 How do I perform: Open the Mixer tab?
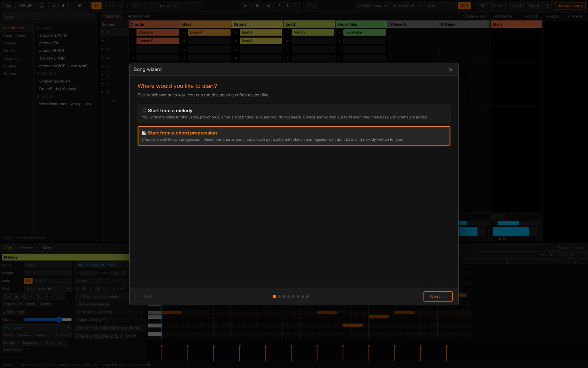tap(46, 248)
